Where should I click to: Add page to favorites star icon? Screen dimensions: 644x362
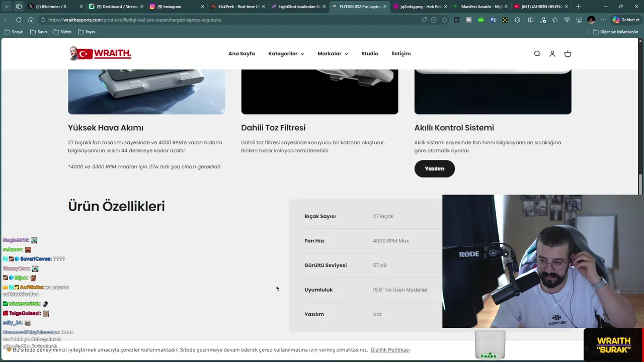[445, 20]
